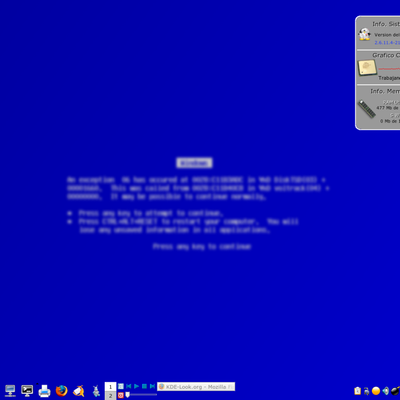
Task: Click the red CPU usage graph line
Action: point(389,69)
